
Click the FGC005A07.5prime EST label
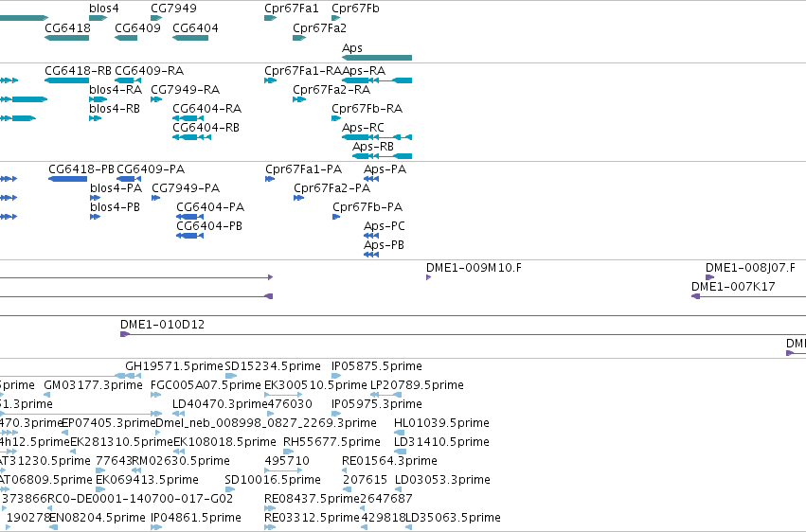point(206,385)
